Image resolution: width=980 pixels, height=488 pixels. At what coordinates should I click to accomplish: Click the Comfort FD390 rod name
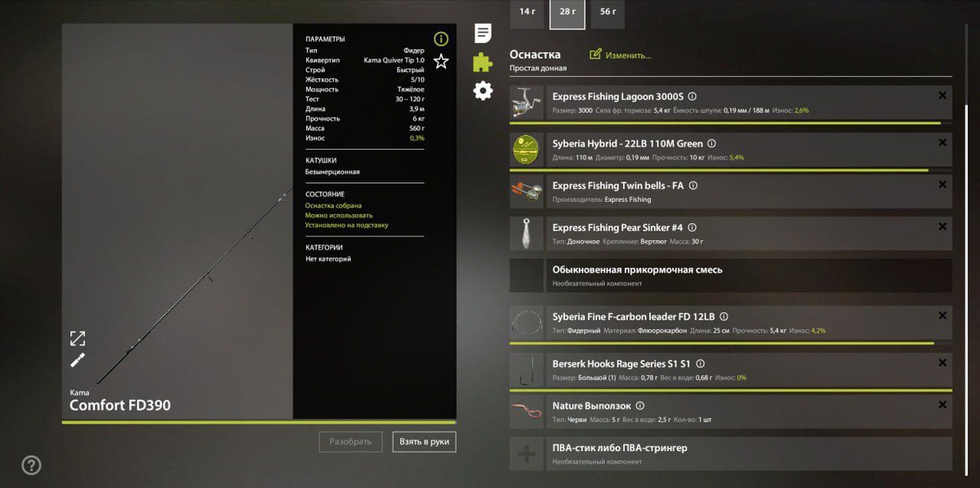pos(120,405)
